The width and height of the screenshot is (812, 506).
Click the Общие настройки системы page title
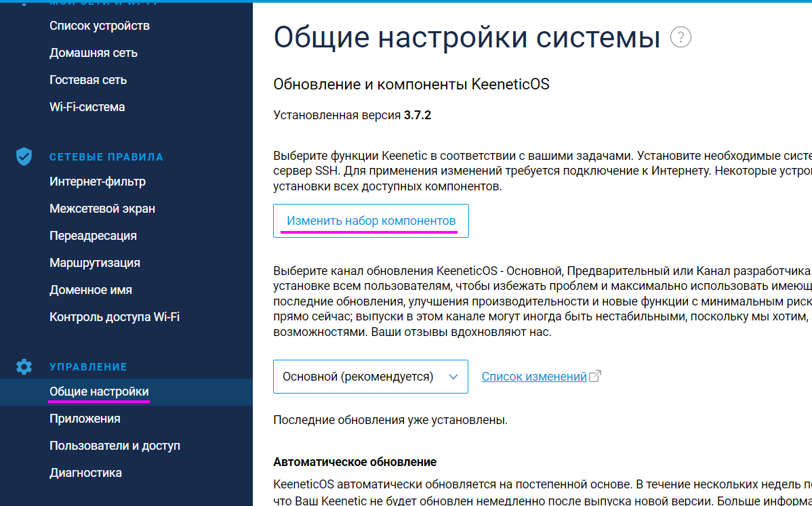tap(466, 37)
